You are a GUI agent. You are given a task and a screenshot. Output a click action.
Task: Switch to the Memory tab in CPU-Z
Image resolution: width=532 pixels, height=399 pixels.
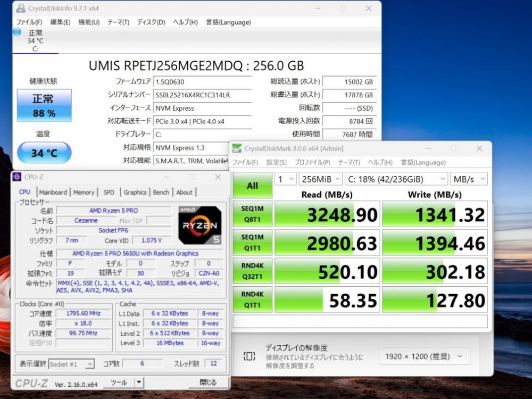[84, 193]
